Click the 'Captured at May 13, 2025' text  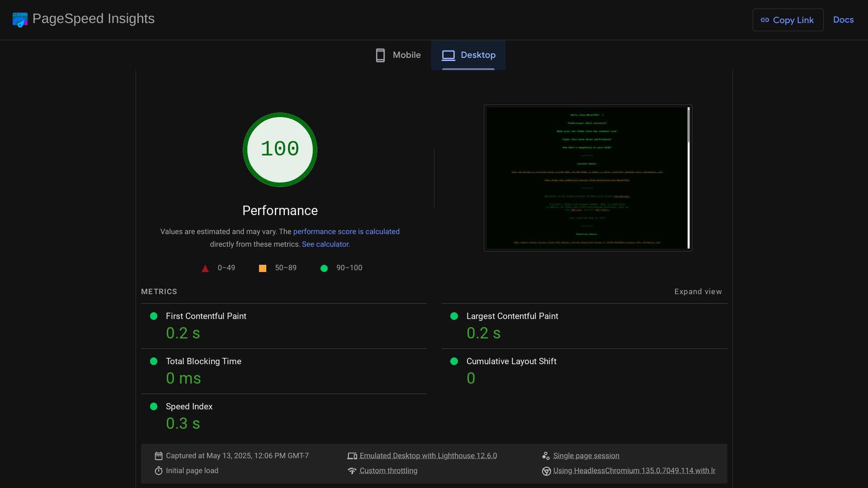tap(237, 456)
